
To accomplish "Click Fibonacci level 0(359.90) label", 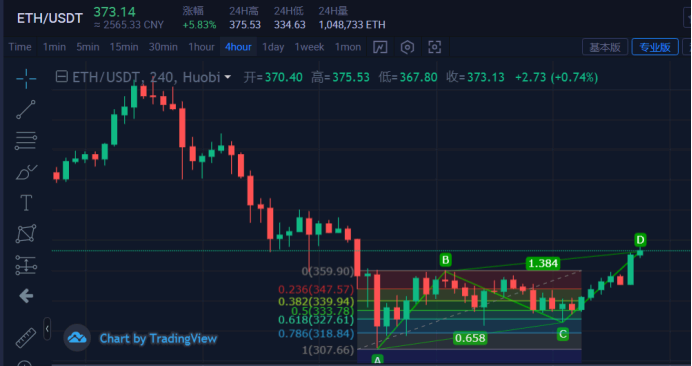I will pyautogui.click(x=328, y=271).
